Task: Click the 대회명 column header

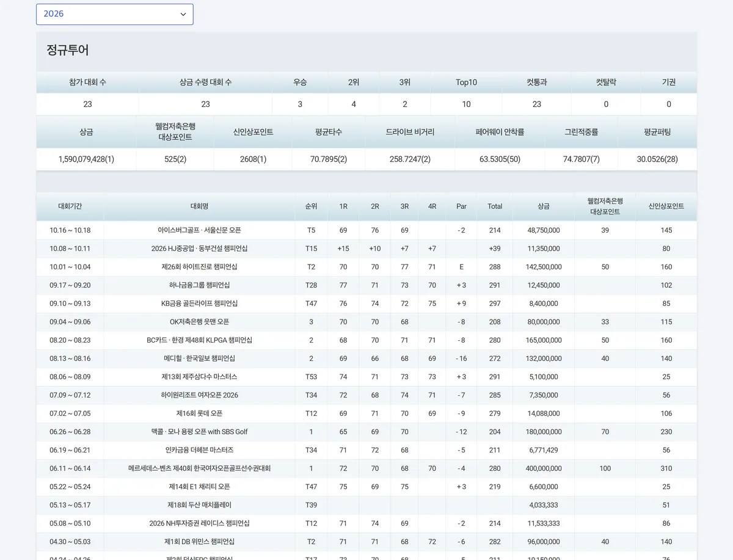Action: [x=199, y=206]
